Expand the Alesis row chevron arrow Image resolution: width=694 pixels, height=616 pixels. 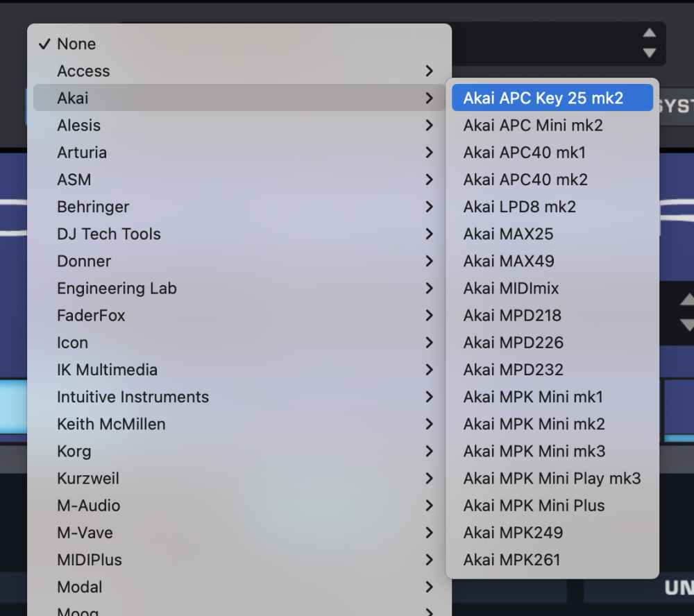(x=429, y=126)
